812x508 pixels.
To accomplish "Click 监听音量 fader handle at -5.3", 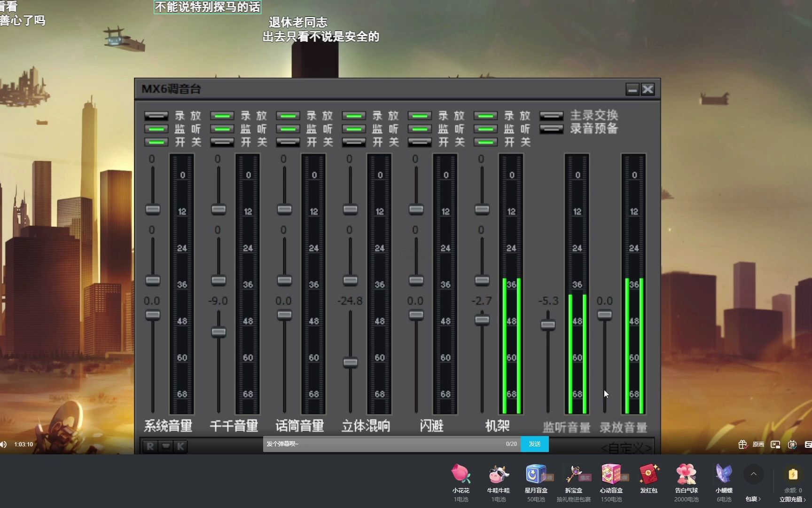I will coord(548,325).
